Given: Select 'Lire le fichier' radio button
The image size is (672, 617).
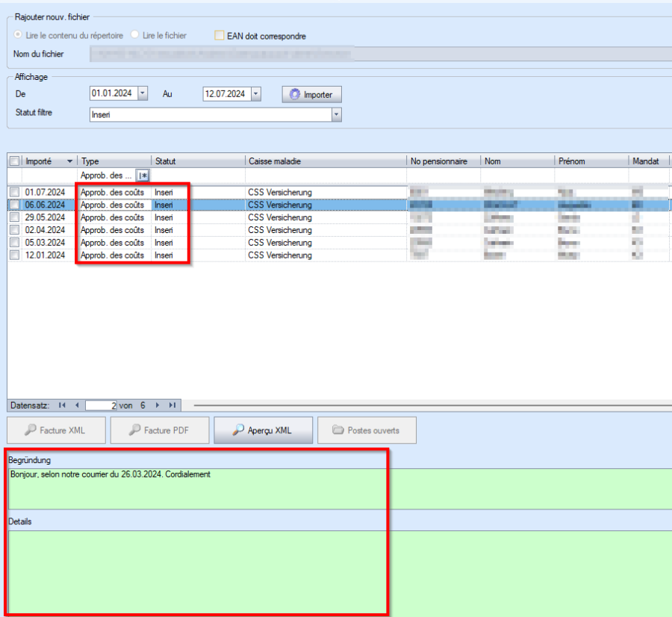Looking at the screenshot, I should [x=134, y=34].
